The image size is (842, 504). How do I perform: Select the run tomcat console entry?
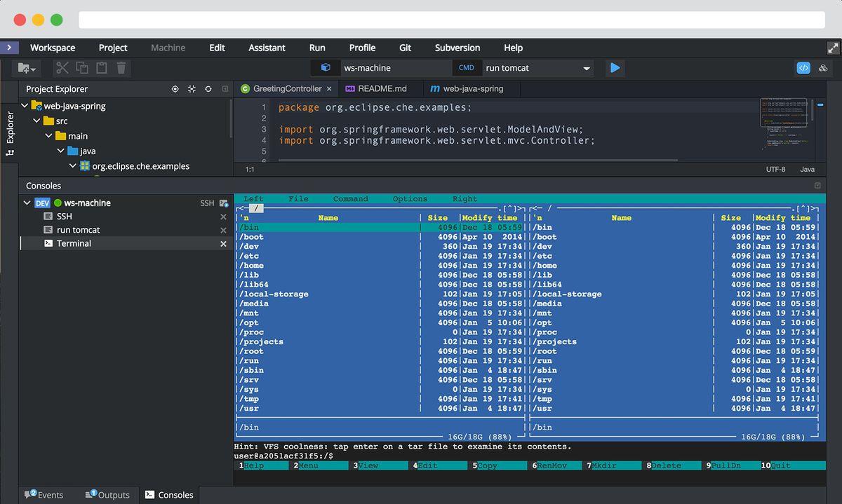(x=126, y=230)
